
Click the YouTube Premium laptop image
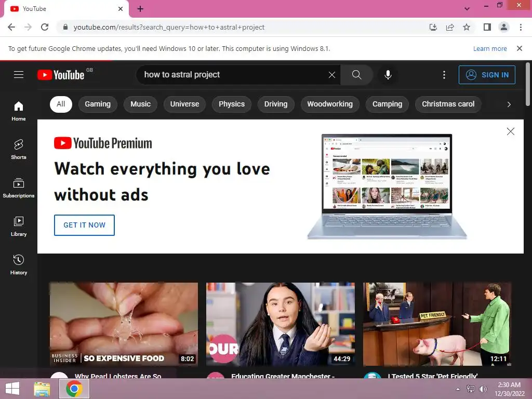coord(387,187)
